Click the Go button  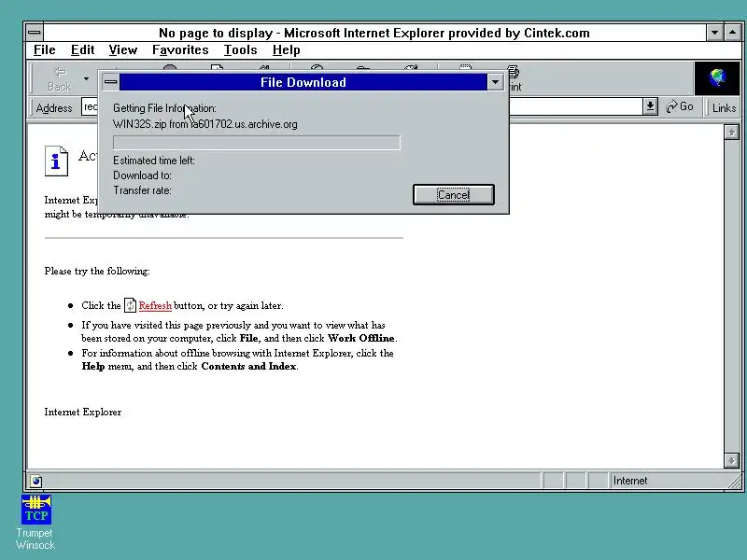pos(680,106)
